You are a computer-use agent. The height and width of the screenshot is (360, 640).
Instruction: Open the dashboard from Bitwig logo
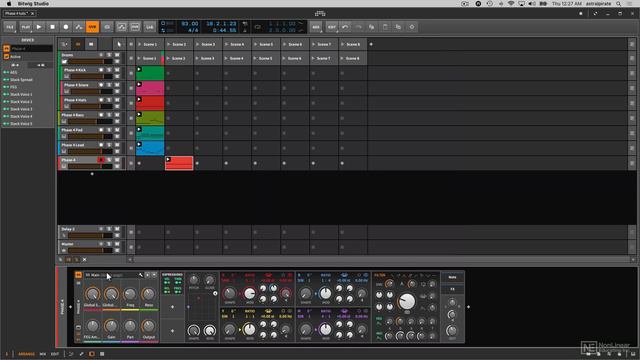[320, 13]
